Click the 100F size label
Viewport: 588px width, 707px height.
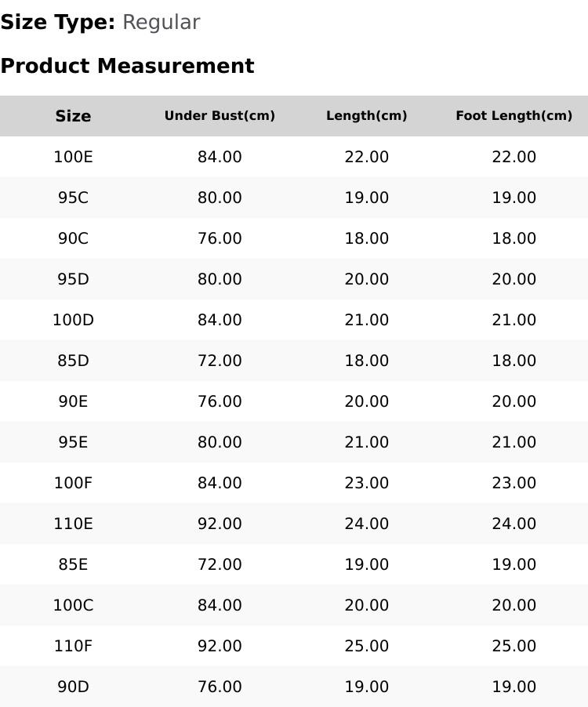pos(73,483)
